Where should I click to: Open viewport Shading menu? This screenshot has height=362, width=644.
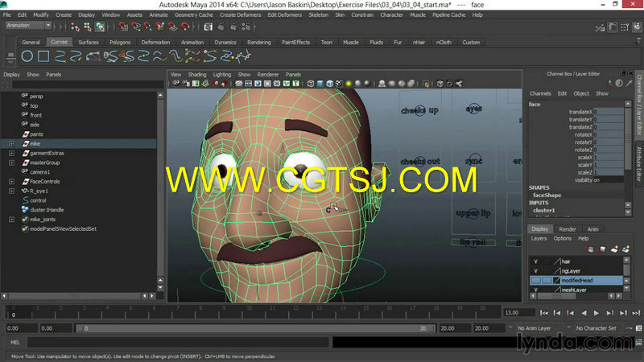tap(197, 75)
